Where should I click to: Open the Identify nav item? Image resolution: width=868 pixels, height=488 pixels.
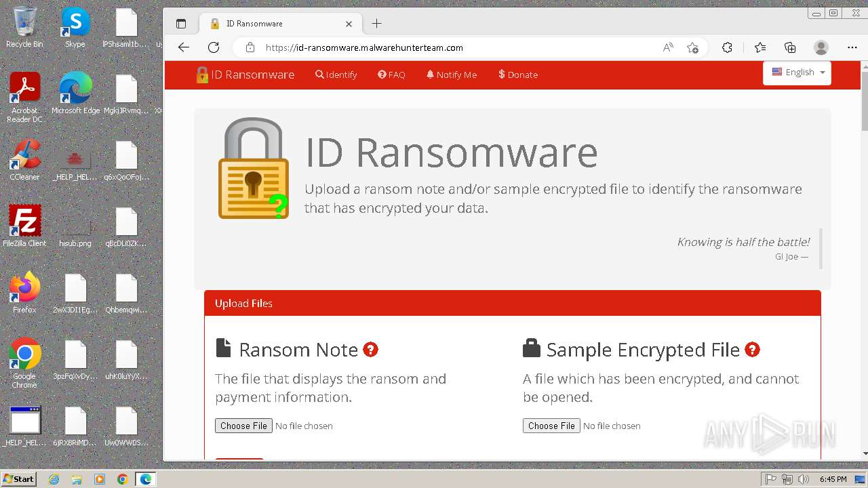pos(336,75)
